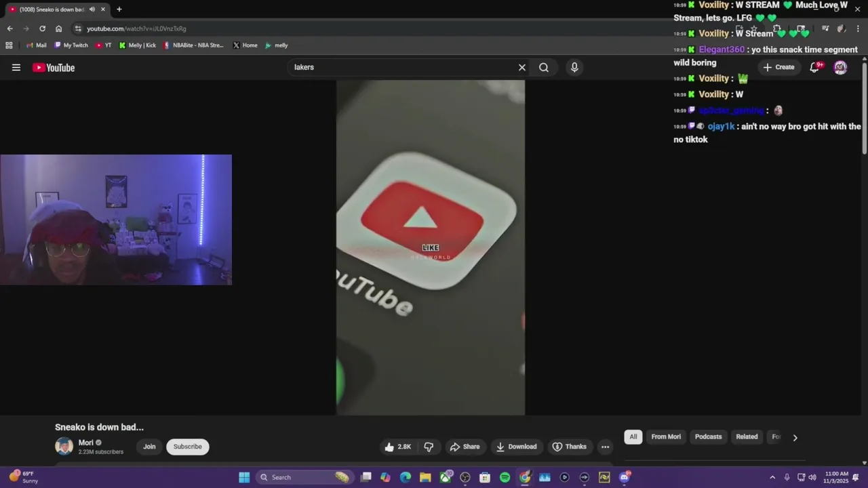Open the Create button

point(778,67)
